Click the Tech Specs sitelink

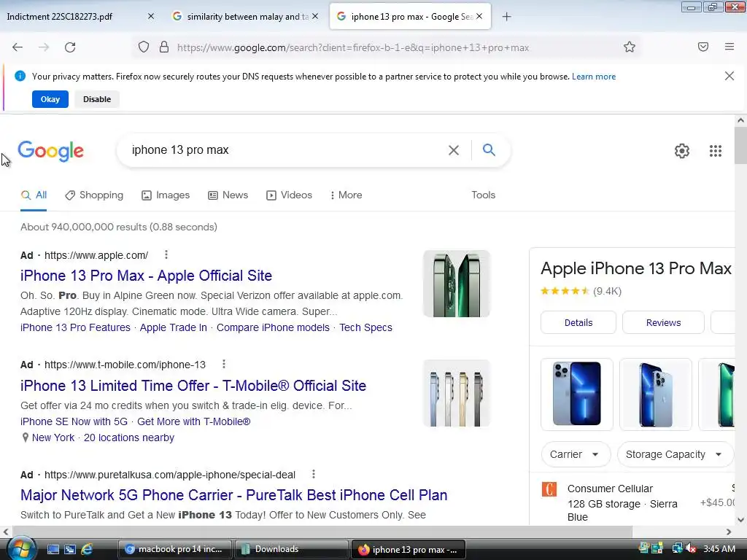(x=366, y=327)
